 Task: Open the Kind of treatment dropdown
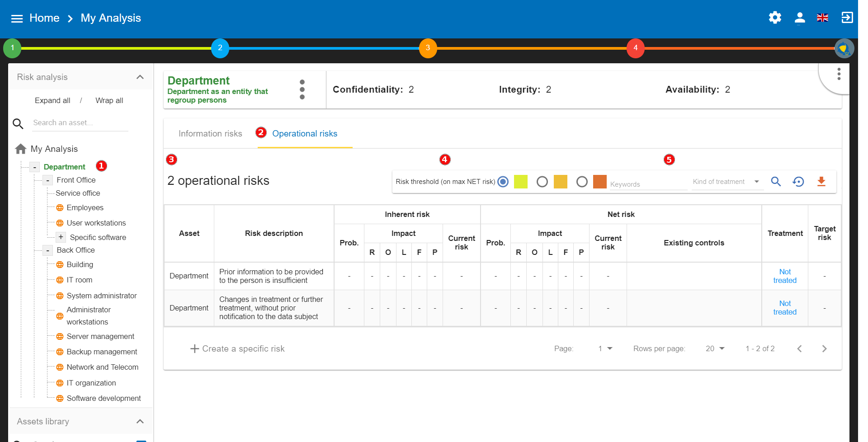click(726, 182)
